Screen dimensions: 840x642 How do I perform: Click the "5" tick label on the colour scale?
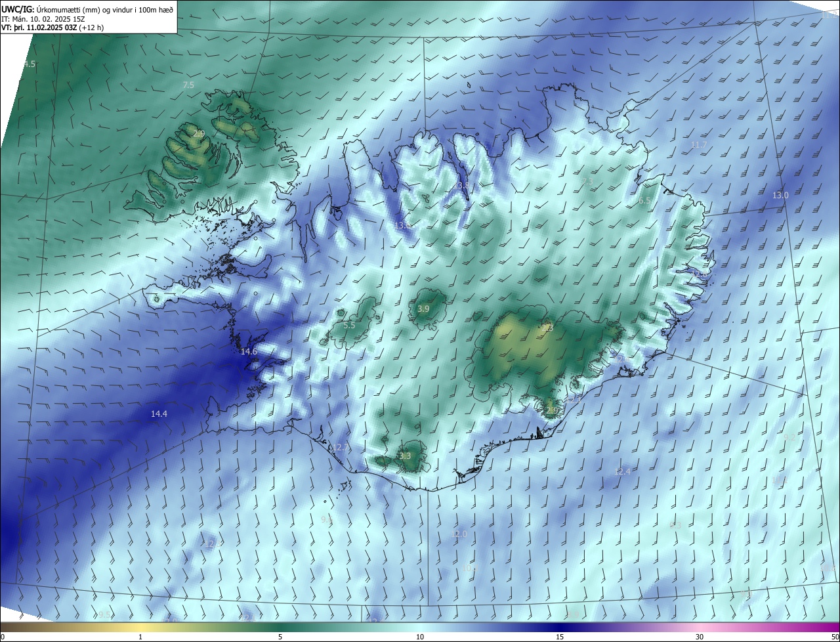pyautogui.click(x=280, y=637)
